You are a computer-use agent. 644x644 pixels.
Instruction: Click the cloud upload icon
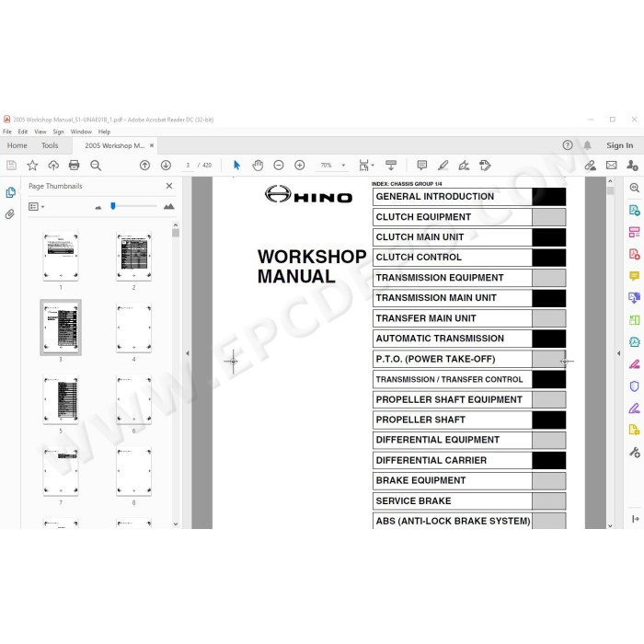[53, 166]
